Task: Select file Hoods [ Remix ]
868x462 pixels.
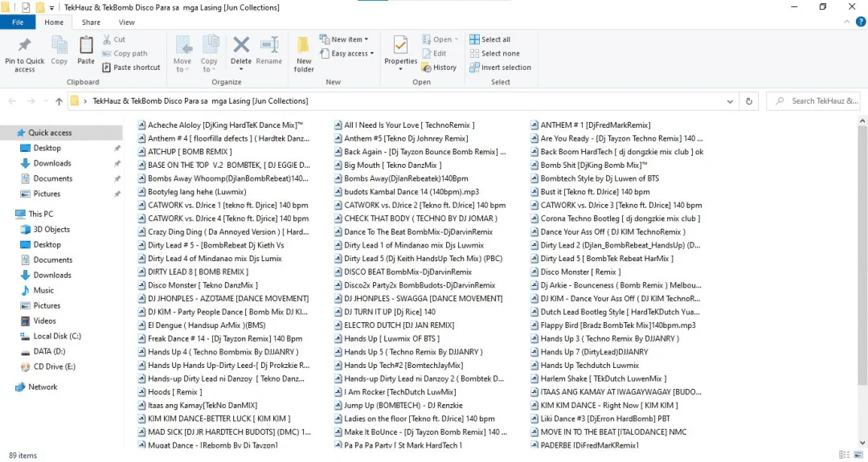Action: 175,392
